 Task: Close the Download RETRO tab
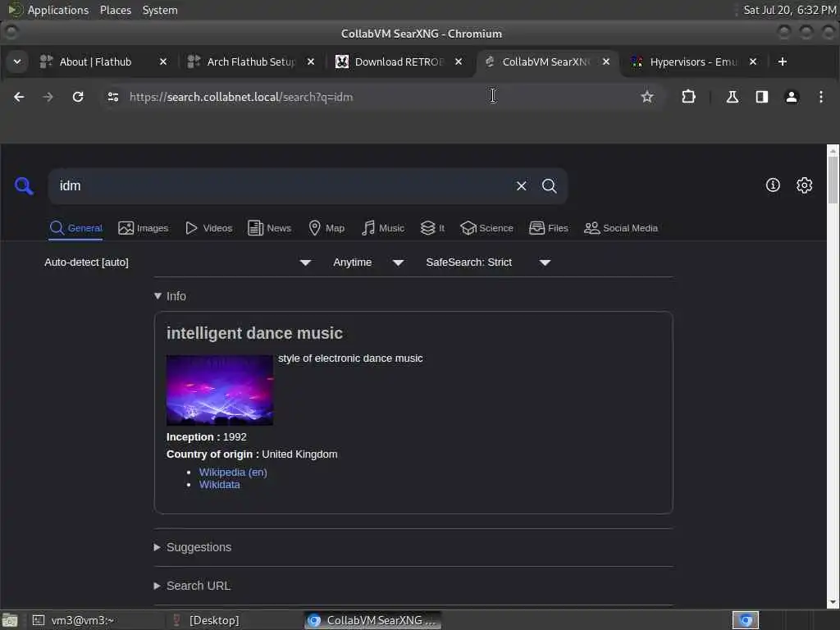(459, 62)
